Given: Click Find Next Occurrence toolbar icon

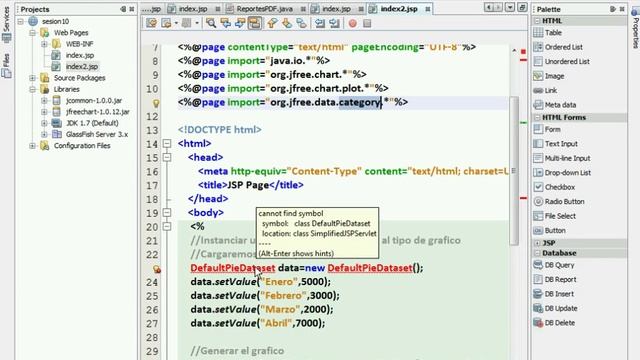Looking at the screenshot, I should (x=240, y=23).
